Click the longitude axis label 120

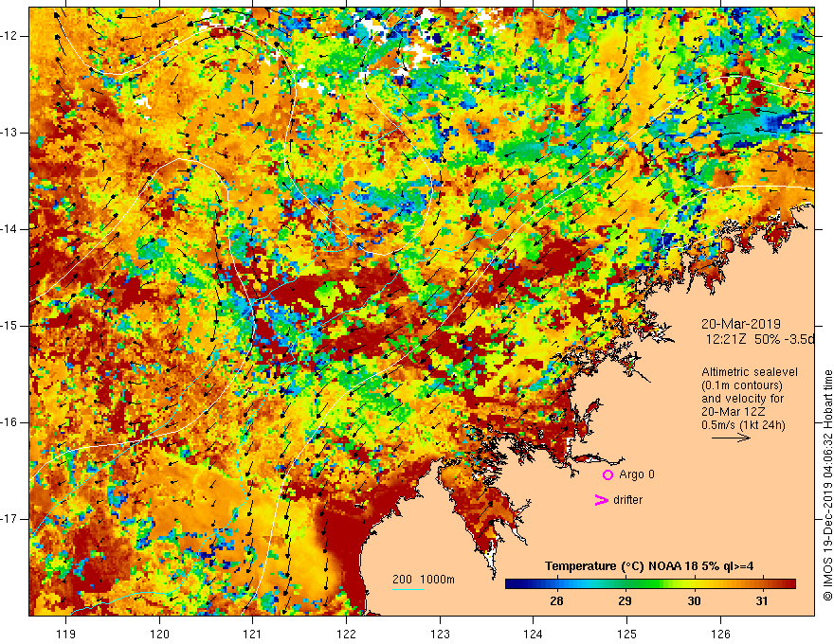[x=159, y=634]
